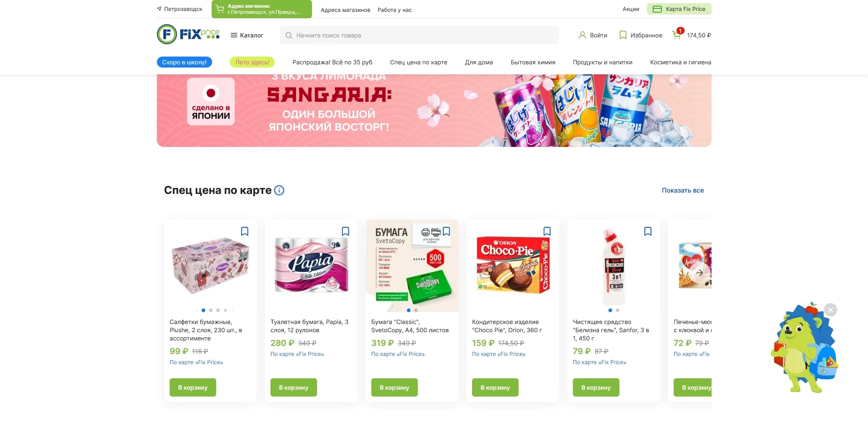Click the Петрозаводск location icon
868x423 pixels.
pyautogui.click(x=159, y=9)
